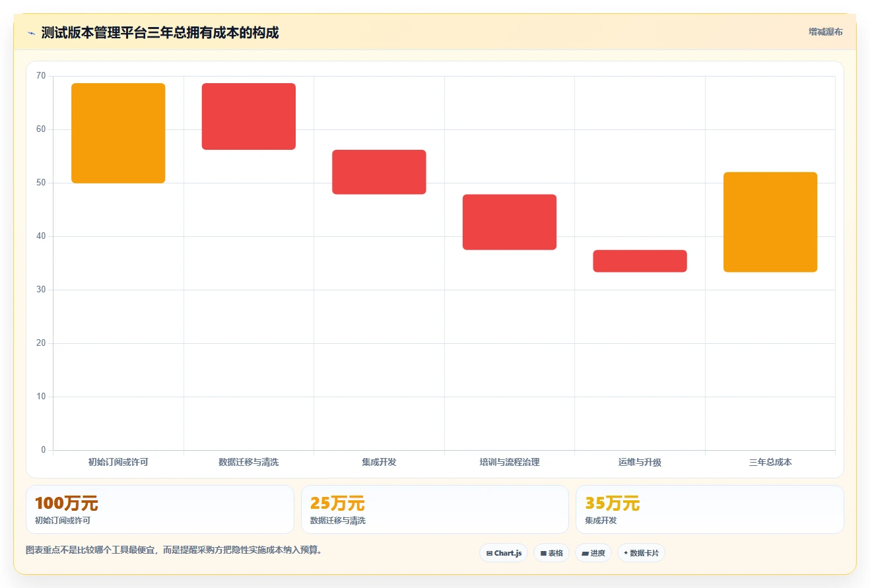The image size is (870, 588).
Task: Click the 进度 tag pill
Action: pyautogui.click(x=593, y=553)
